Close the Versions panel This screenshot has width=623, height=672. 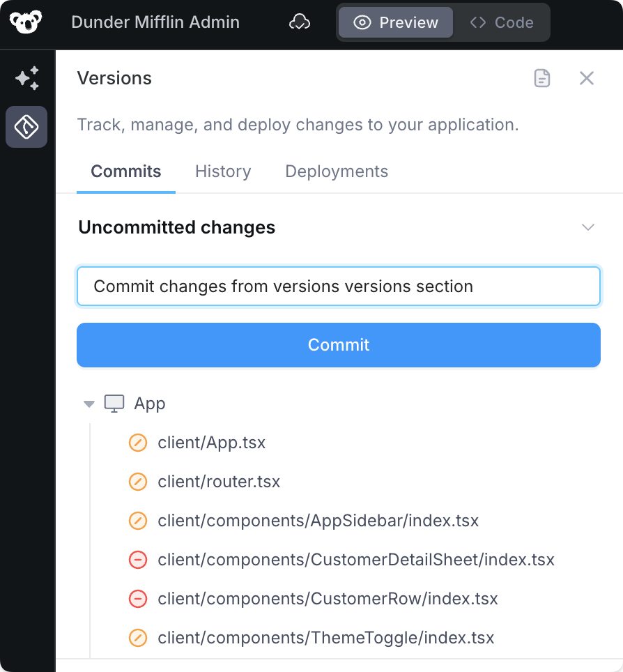click(587, 78)
